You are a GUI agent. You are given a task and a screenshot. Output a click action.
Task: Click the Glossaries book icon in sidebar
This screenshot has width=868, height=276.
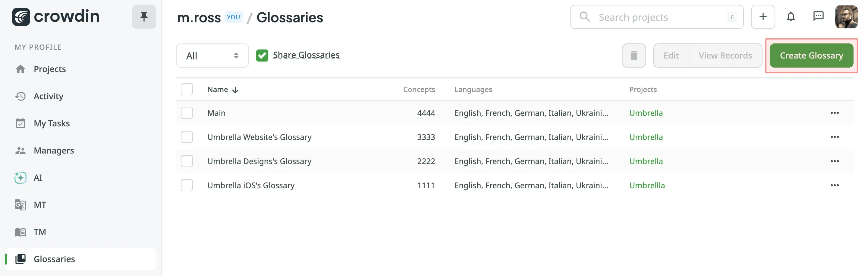tap(20, 259)
